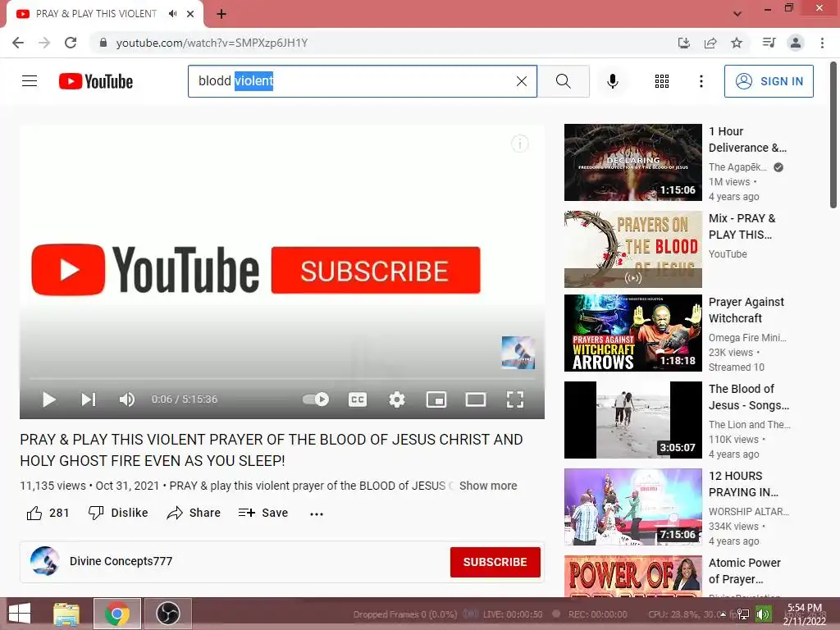Open YouTube apps grid icon
Viewport: 840px width, 630px height.
tap(662, 81)
